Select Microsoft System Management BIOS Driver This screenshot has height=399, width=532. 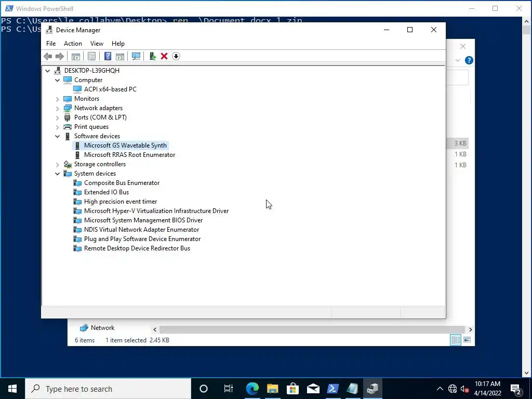pyautogui.click(x=143, y=220)
